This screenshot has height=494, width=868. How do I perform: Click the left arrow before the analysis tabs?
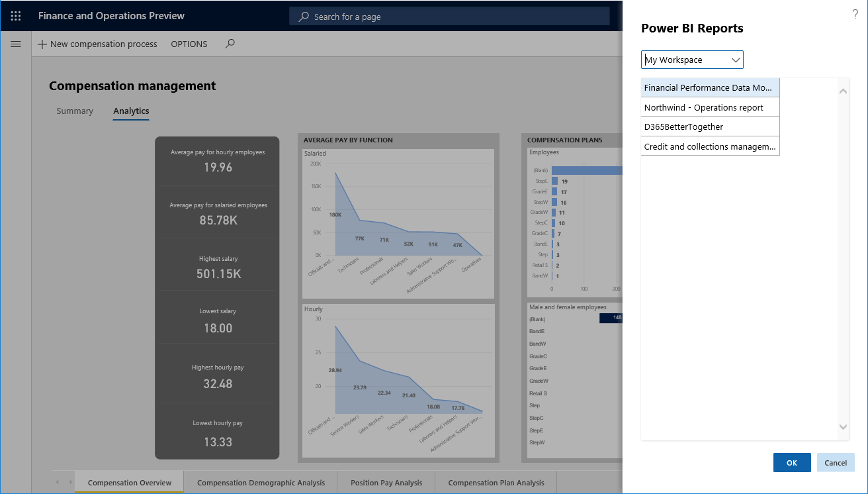(x=56, y=482)
